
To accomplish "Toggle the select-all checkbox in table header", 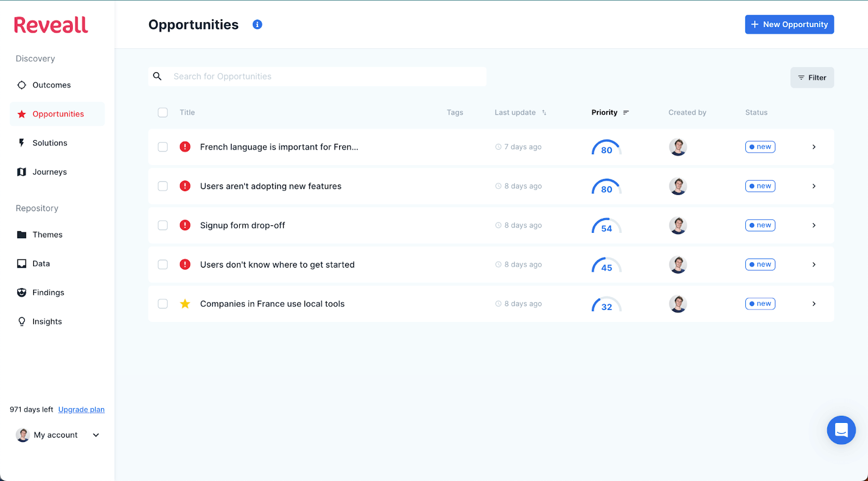I will [x=163, y=112].
